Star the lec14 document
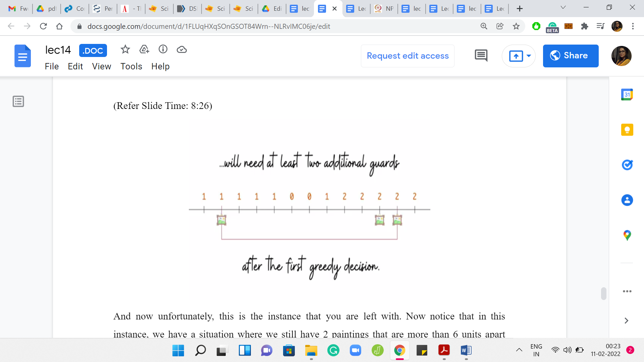 point(125,50)
